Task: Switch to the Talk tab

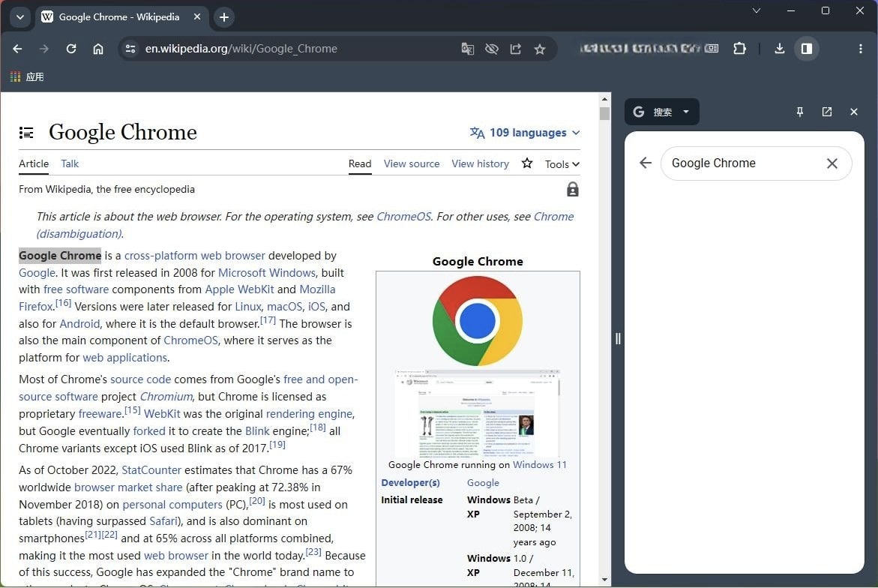Action: click(70, 163)
